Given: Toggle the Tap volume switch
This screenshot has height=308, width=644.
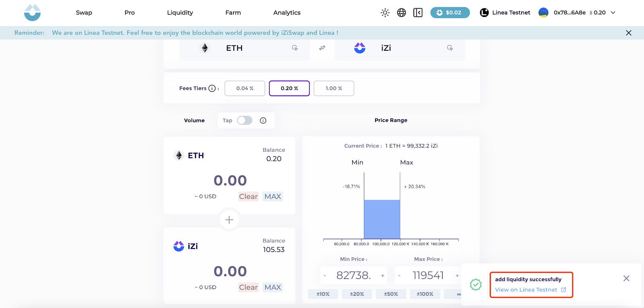Looking at the screenshot, I should tap(245, 120).
